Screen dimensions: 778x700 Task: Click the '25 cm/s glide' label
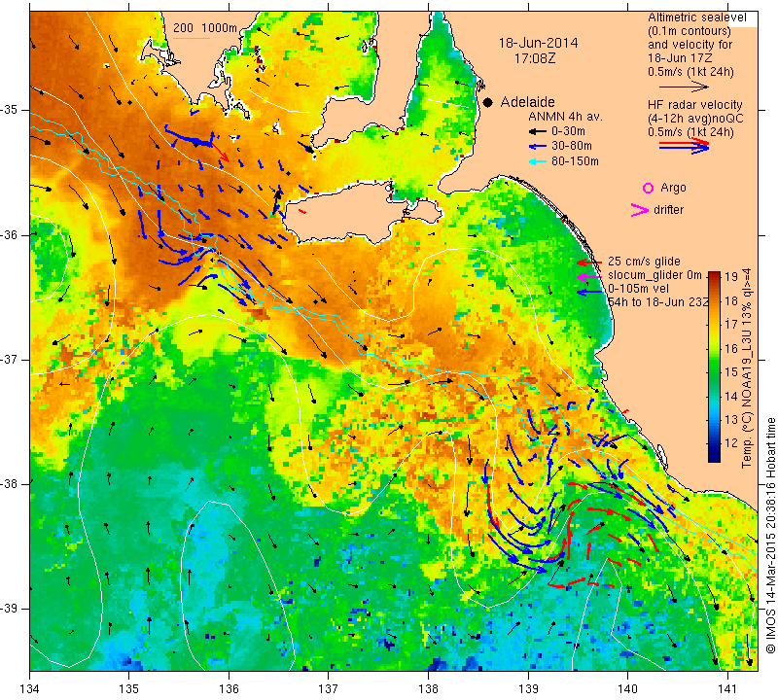pyautogui.click(x=644, y=262)
